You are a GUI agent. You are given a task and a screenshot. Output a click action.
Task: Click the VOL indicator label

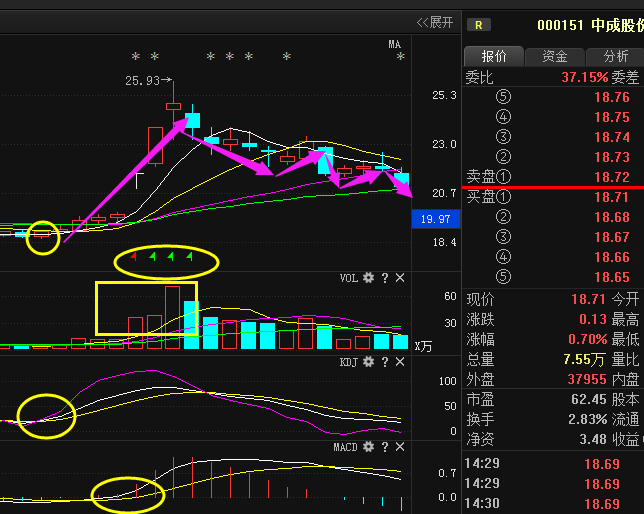[x=349, y=278]
